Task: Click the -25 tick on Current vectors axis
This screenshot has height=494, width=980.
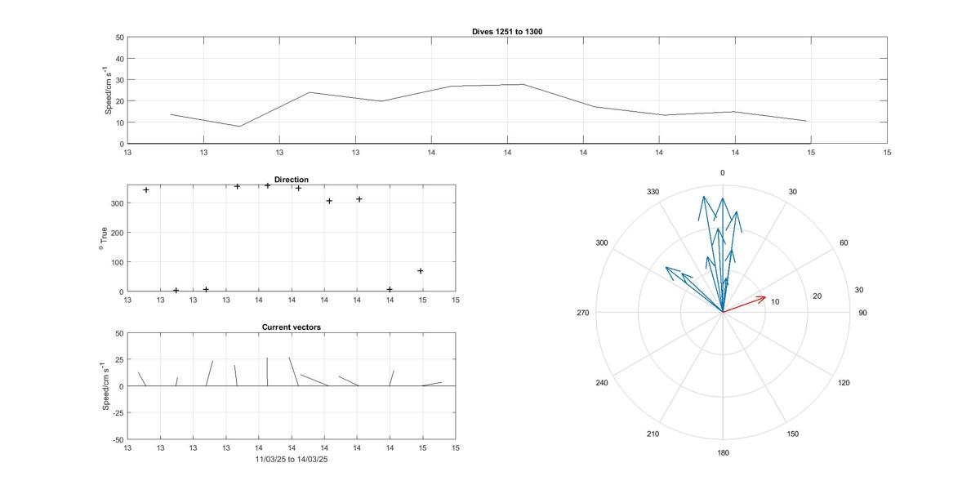Action: click(x=117, y=413)
